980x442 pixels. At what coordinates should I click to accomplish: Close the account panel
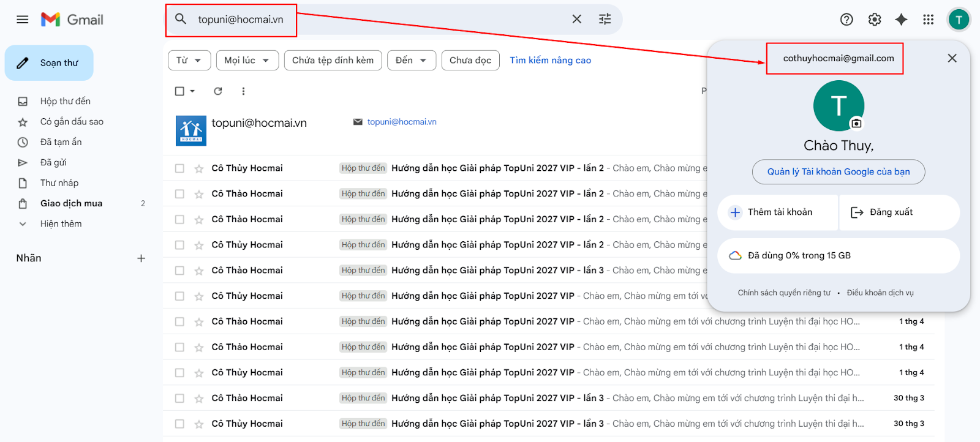pos(952,58)
